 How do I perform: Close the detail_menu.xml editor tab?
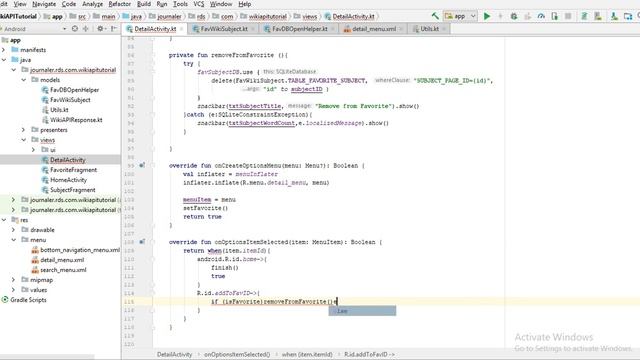tap(401, 29)
